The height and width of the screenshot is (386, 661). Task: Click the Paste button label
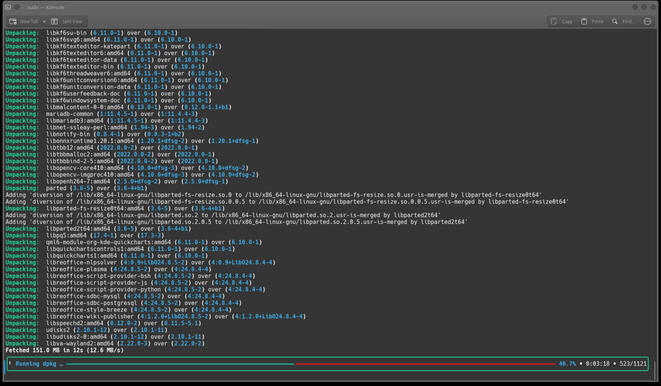click(x=597, y=21)
